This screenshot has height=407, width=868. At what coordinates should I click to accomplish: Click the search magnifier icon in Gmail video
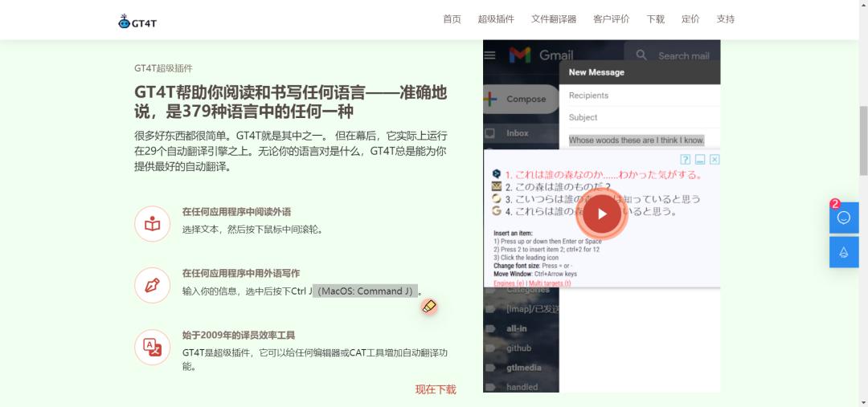coord(641,55)
